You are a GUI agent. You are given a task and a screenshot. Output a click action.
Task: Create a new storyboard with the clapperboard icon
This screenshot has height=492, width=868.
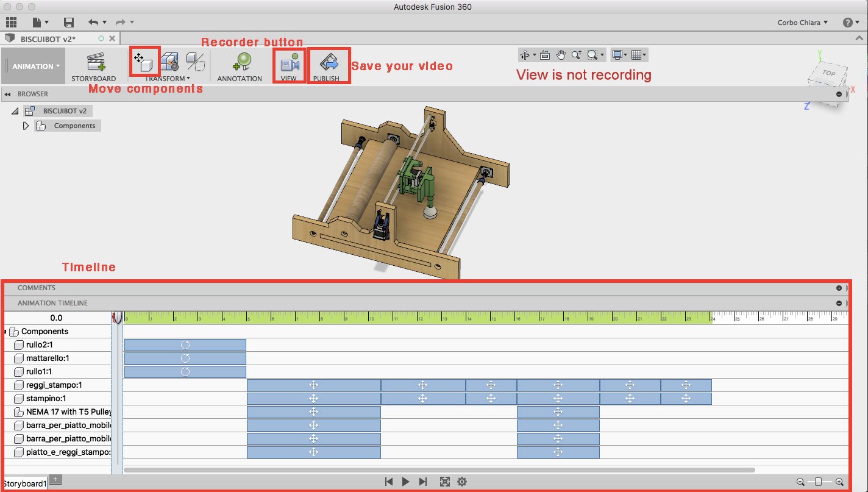(96, 62)
